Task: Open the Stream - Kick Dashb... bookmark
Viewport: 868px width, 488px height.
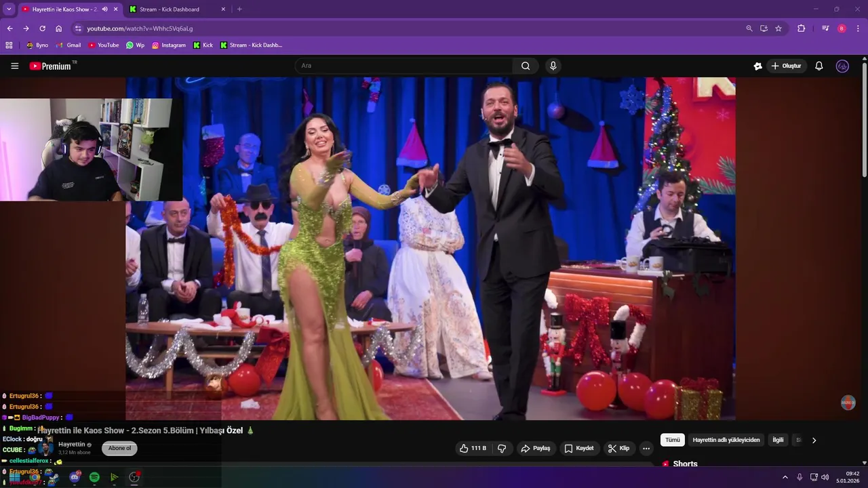Action: 251,45
